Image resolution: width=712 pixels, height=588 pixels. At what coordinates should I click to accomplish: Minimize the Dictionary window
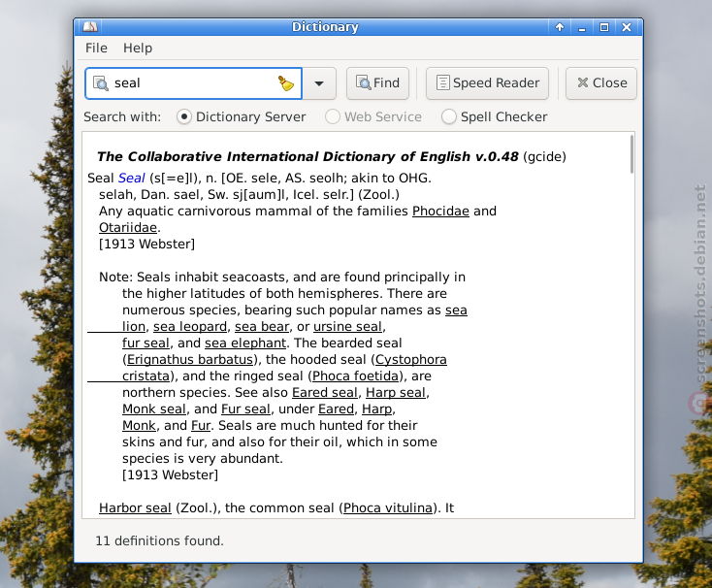pyautogui.click(x=582, y=27)
